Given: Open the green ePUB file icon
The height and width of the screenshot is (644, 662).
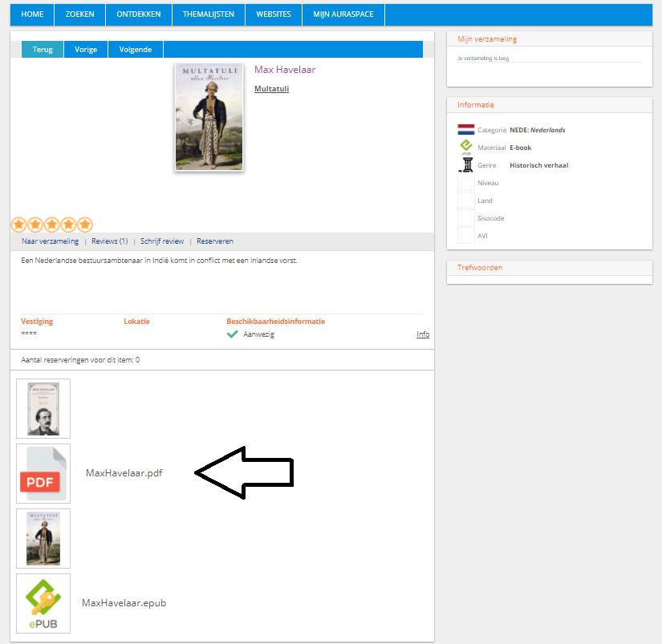Looking at the screenshot, I should coord(43,603).
